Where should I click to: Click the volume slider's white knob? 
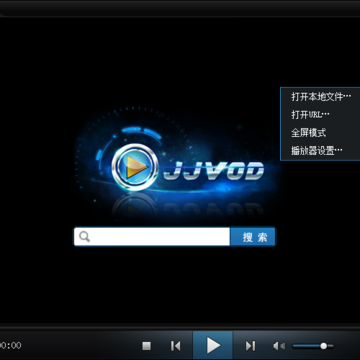323,346
